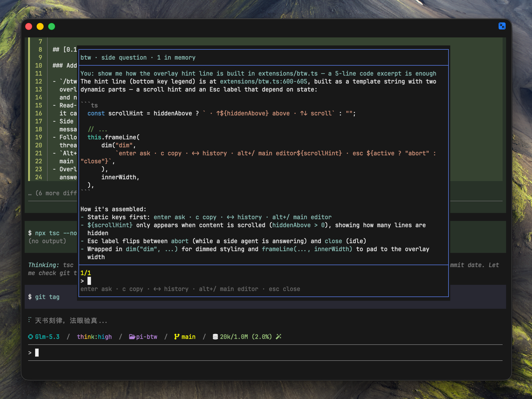Viewport: 532px width, 399px height.
Task: Click the git branch icon before main
Action: [177, 337]
